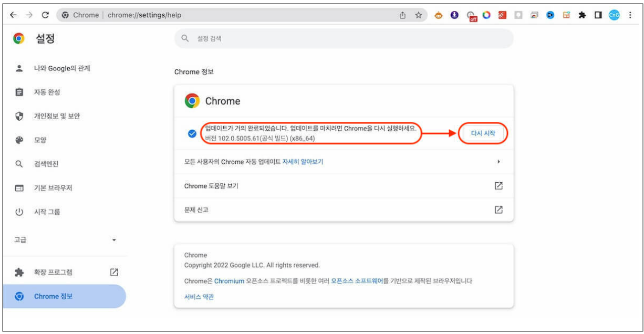The width and height of the screenshot is (644, 334).
Task: Open the Chromium project link
Action: tap(229, 281)
